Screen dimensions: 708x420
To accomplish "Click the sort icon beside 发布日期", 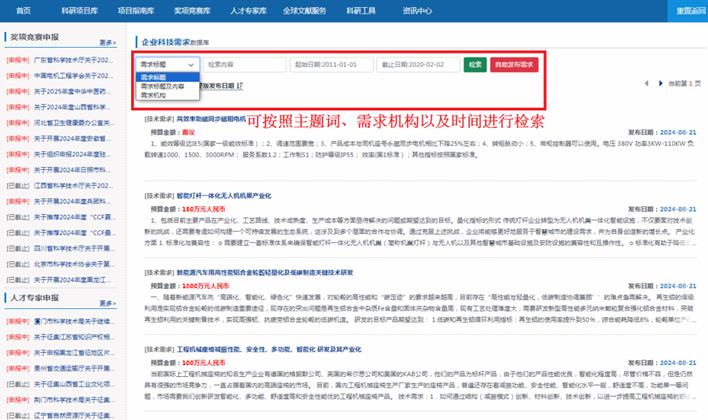I will (x=239, y=86).
